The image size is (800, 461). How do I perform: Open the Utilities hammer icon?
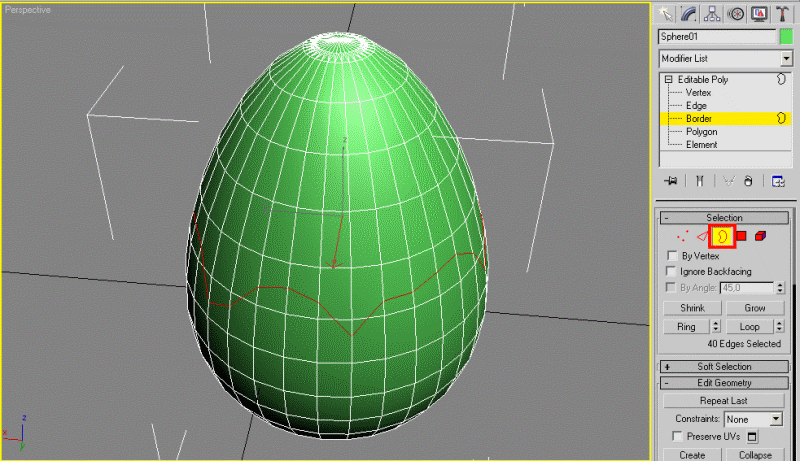point(782,14)
